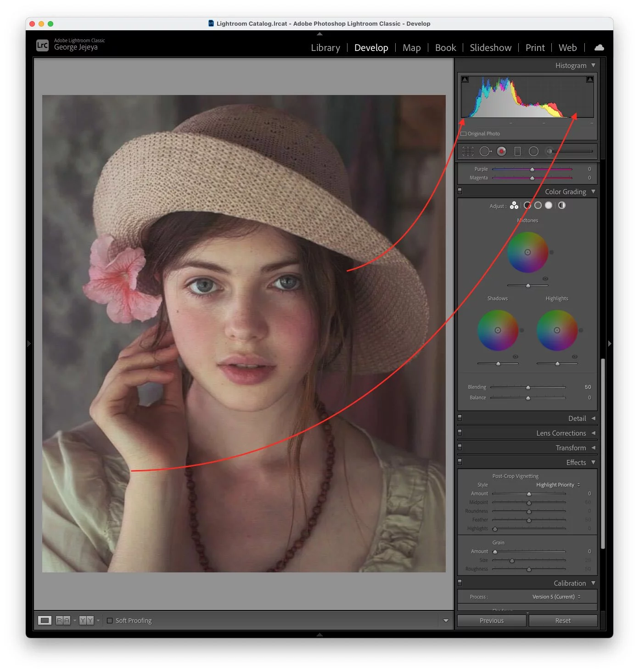Click the Previous button
The width and height of the screenshot is (639, 672).
pyautogui.click(x=492, y=621)
